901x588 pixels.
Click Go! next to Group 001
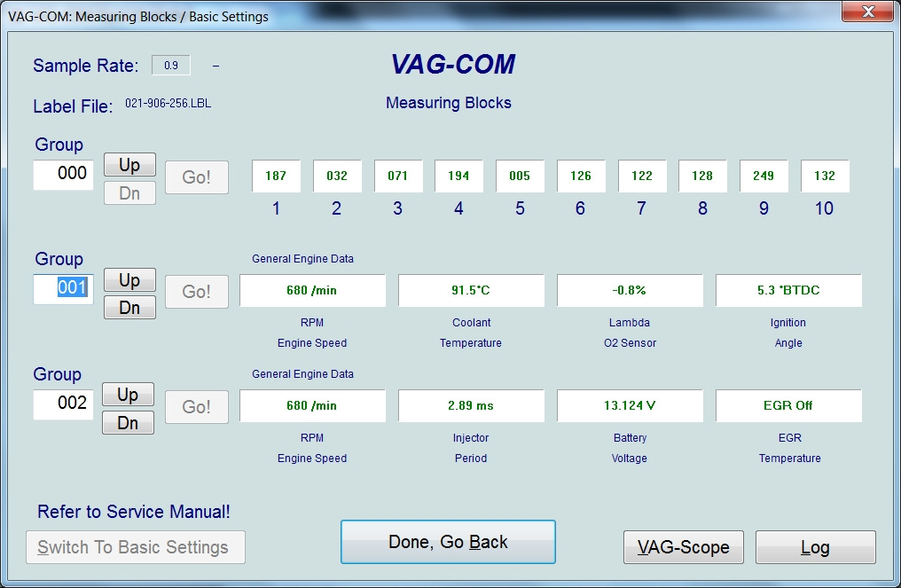pyautogui.click(x=197, y=292)
